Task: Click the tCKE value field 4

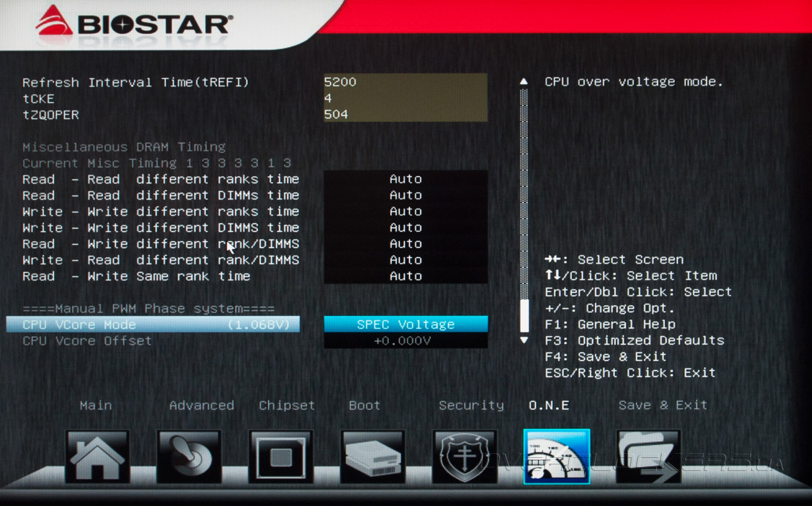Action: [x=405, y=98]
